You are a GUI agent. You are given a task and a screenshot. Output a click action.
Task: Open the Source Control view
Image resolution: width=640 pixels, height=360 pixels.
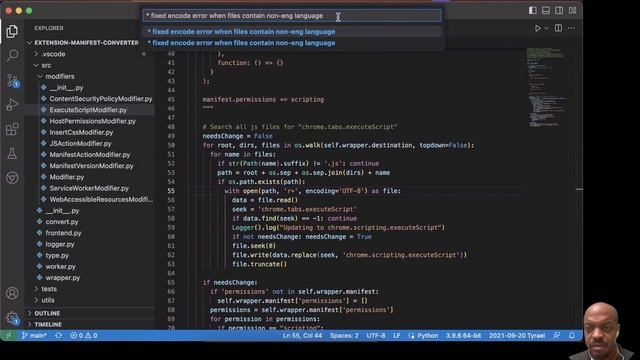(12, 80)
